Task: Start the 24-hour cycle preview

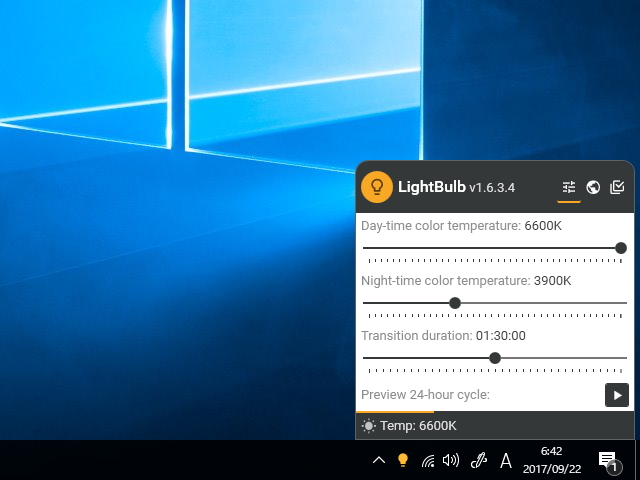Action: click(x=617, y=395)
